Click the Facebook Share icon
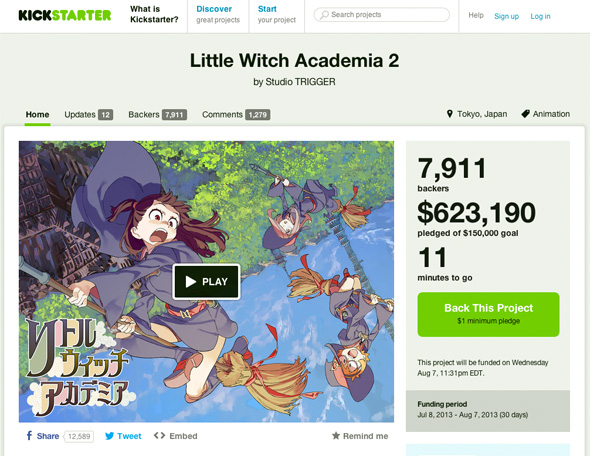590x456 pixels. pos(29,436)
